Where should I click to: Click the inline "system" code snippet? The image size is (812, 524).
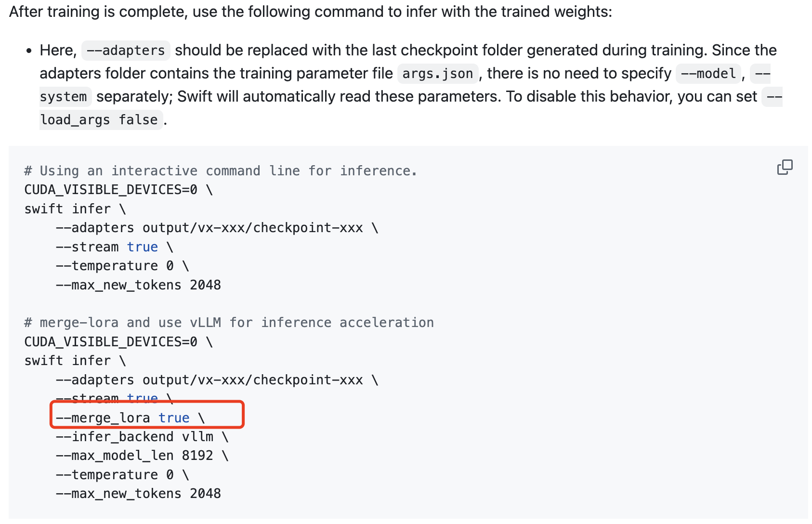click(64, 97)
